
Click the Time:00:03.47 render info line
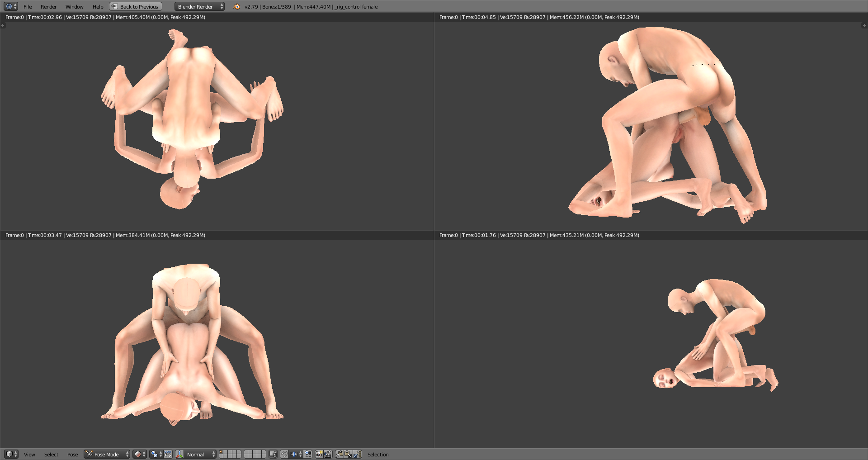point(105,235)
